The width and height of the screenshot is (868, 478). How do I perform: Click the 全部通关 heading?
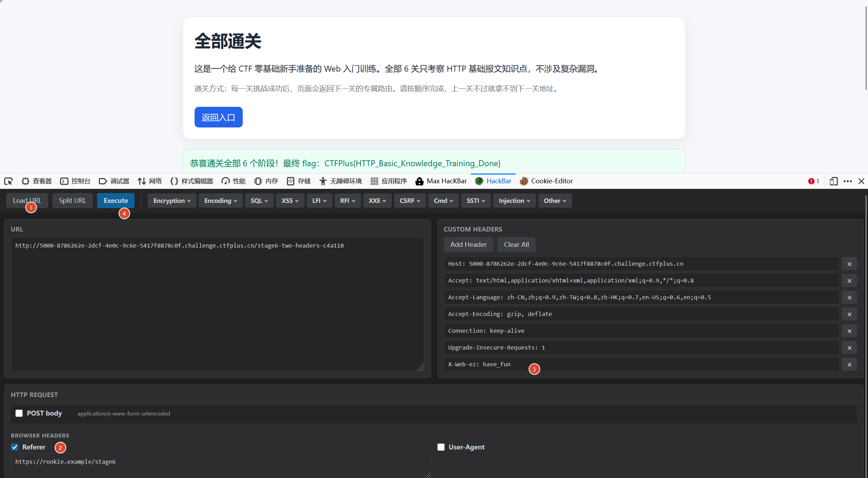coord(228,41)
